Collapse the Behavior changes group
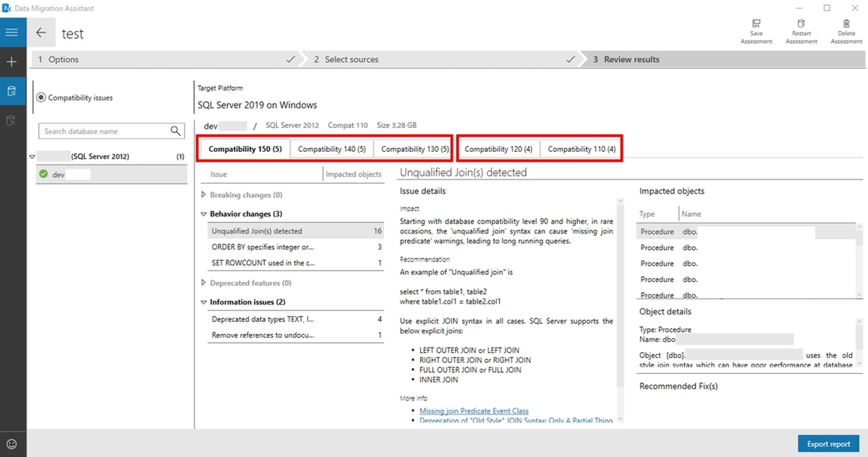This screenshot has height=457, width=868. click(204, 214)
